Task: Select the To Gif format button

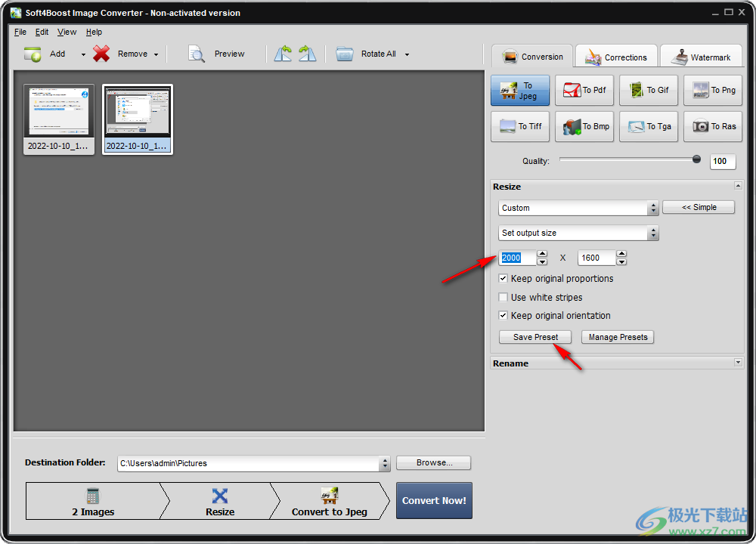Action: (649, 90)
